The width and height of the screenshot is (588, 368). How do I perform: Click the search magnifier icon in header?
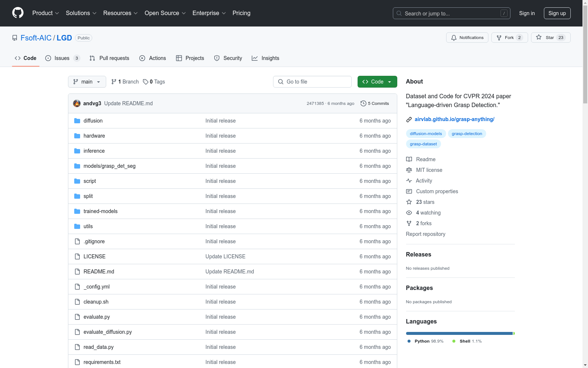pos(399,13)
